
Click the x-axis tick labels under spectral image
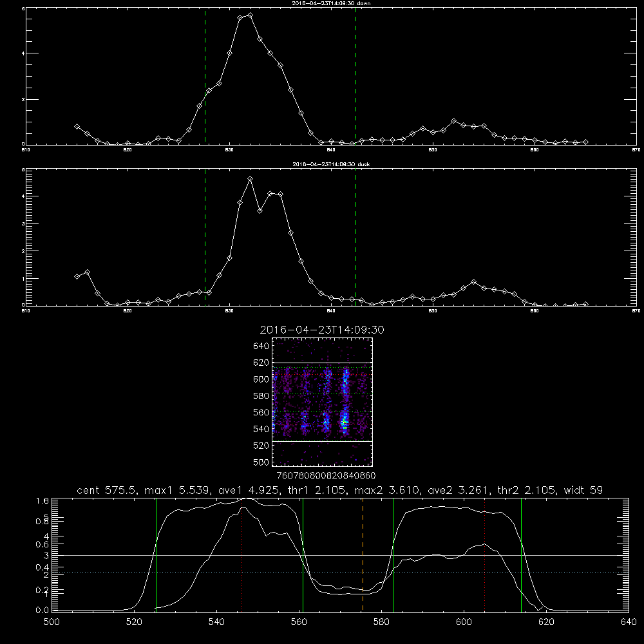click(x=326, y=476)
